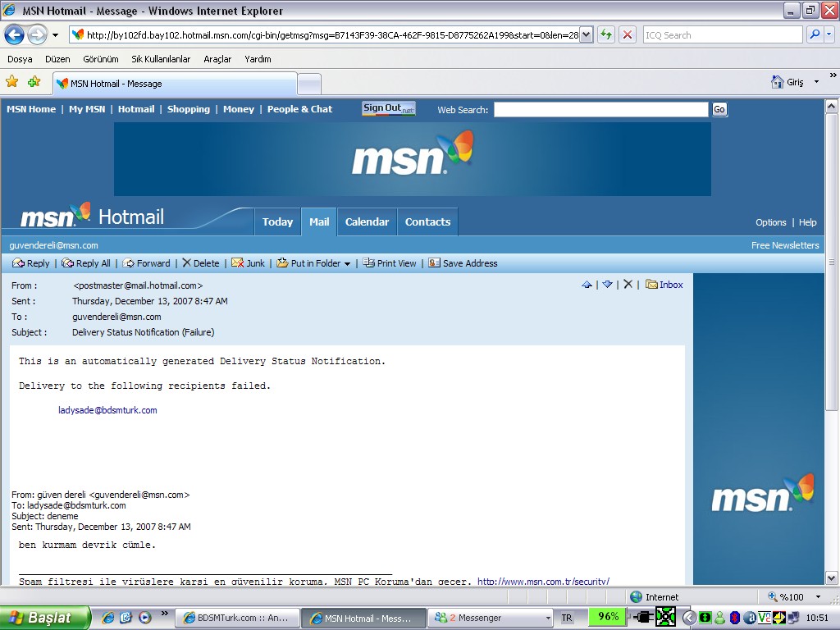Viewport: 840px width, 630px height.
Task: Open the Araçlar menu
Action: pos(217,59)
